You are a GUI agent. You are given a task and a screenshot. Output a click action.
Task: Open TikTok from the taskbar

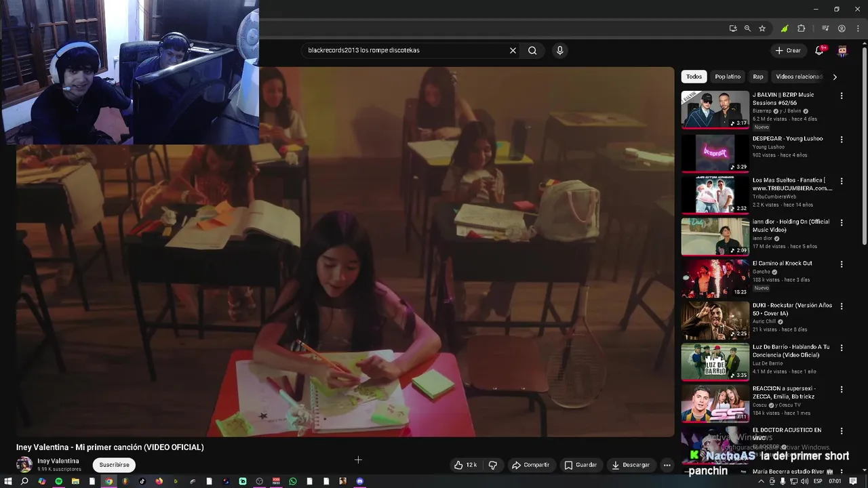coord(142,481)
